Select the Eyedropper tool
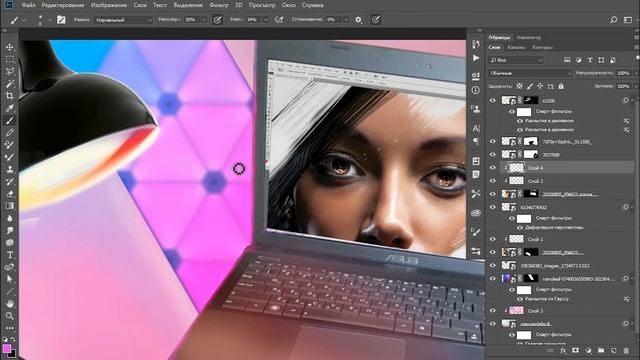 point(9,108)
